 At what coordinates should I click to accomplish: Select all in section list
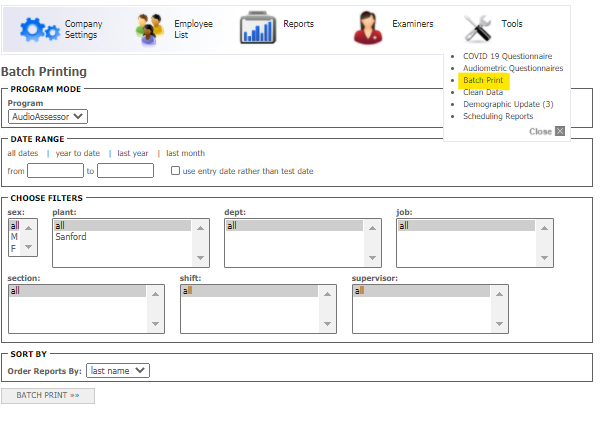(77, 291)
